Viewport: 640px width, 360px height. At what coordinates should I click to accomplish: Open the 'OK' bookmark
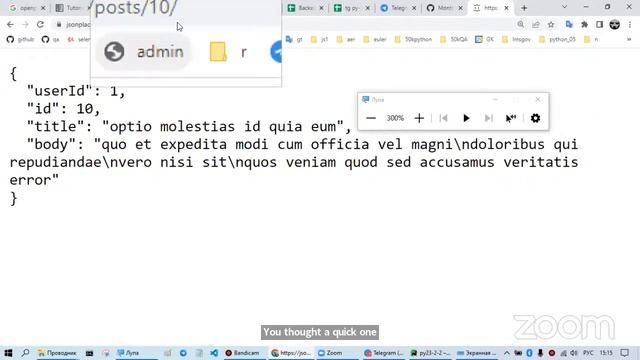(484, 40)
